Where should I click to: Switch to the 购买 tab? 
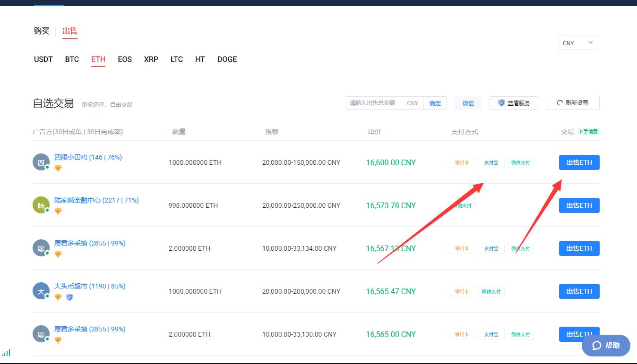coord(42,31)
